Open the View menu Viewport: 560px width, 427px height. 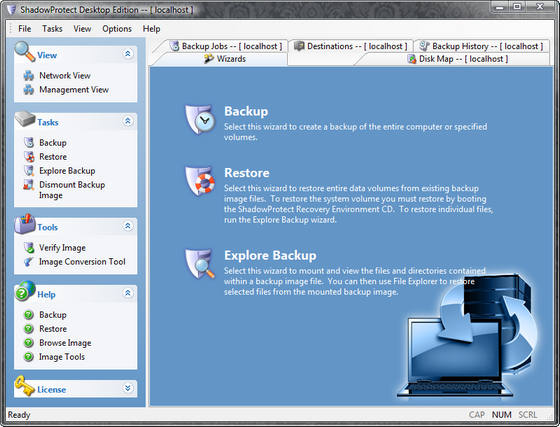tap(82, 29)
